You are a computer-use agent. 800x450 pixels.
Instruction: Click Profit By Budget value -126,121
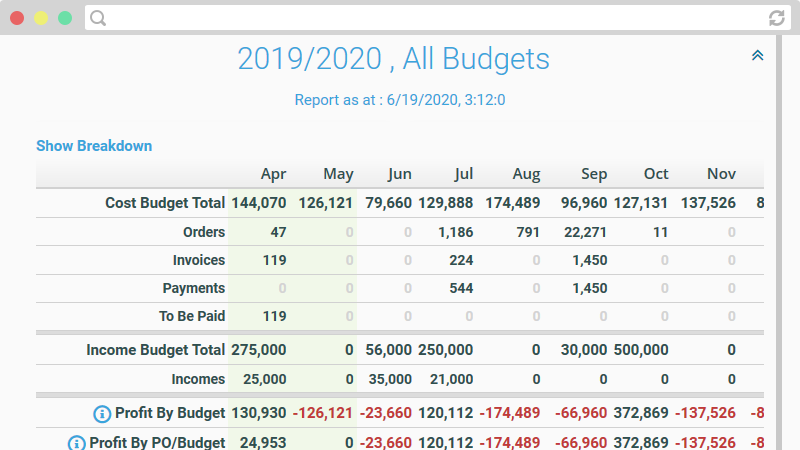pos(322,413)
